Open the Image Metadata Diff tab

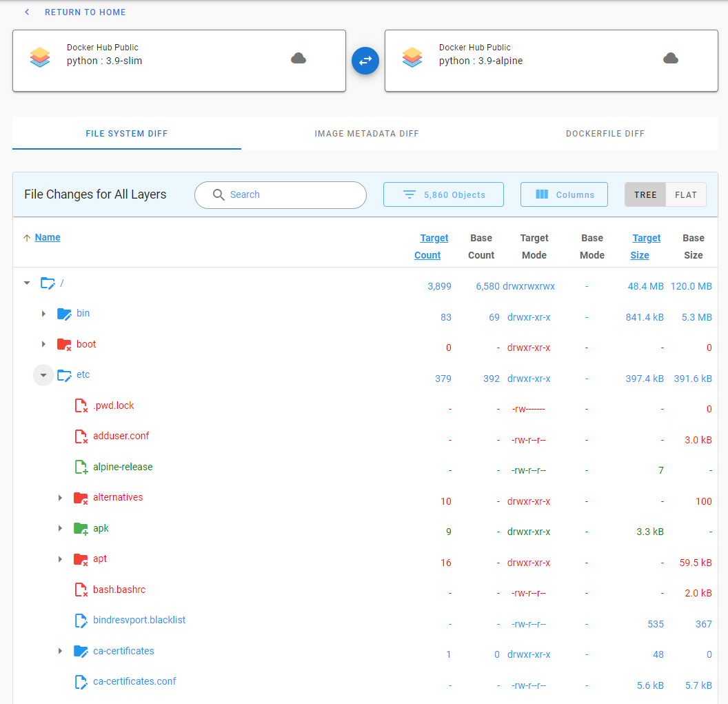367,134
